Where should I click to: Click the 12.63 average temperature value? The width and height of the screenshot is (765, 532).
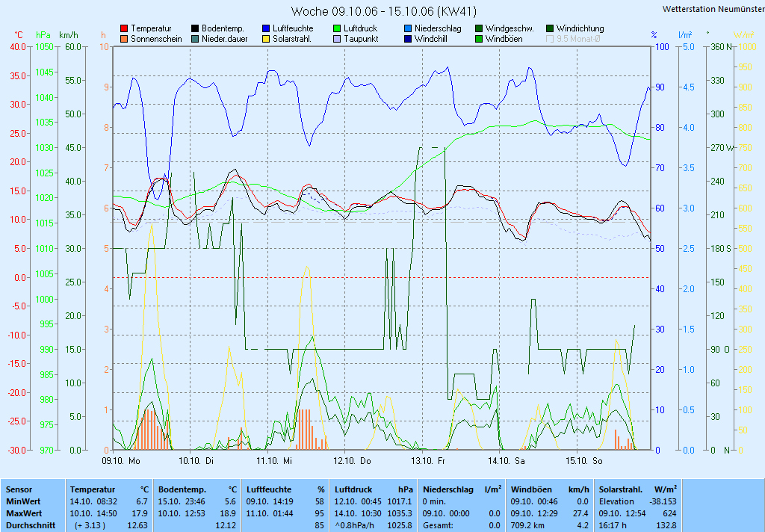(x=137, y=526)
